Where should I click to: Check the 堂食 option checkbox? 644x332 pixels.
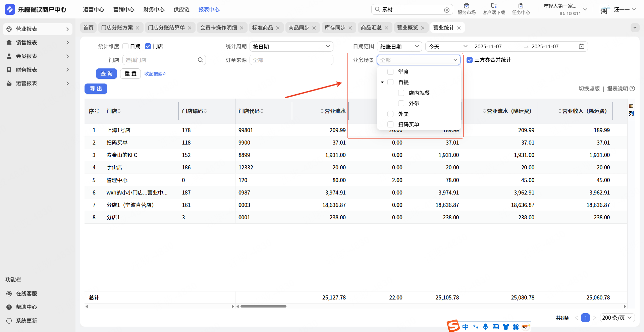tap(390, 72)
